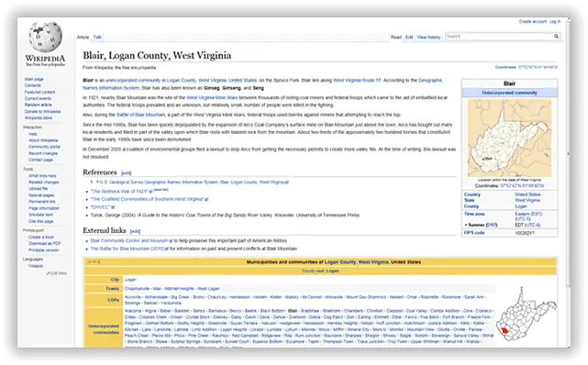Viewport: 588px width, 365px height.
Task: Open the West Virginia locator map thumbnail
Action: click(509, 138)
